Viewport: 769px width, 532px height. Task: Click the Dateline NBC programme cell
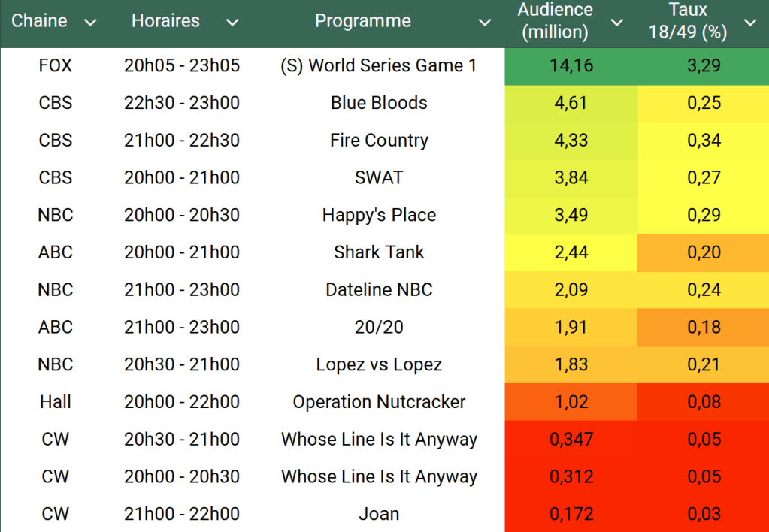[379, 289]
